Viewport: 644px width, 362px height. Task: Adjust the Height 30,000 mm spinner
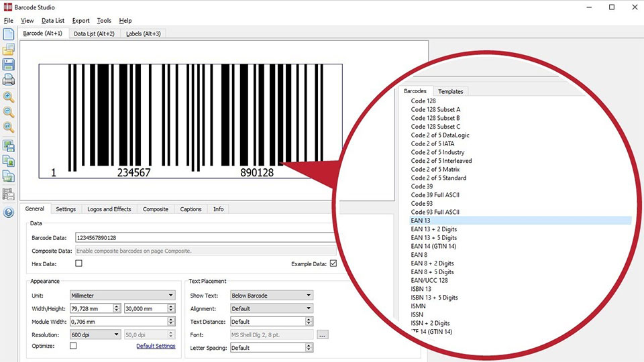171,308
